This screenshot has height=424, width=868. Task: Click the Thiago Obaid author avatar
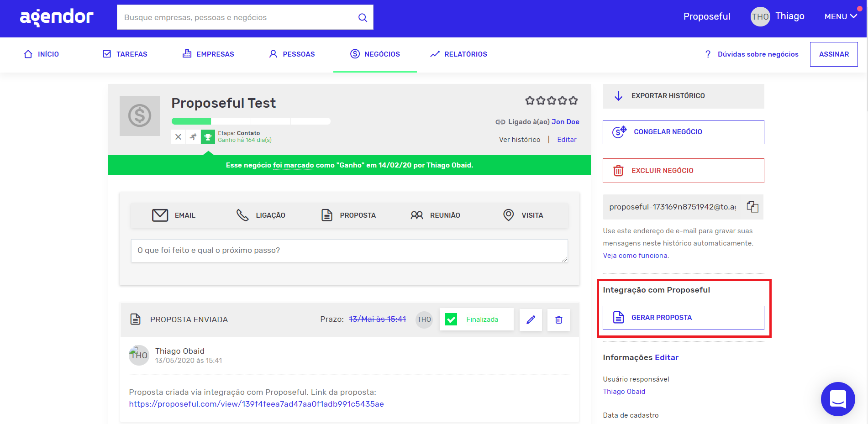pos(139,355)
